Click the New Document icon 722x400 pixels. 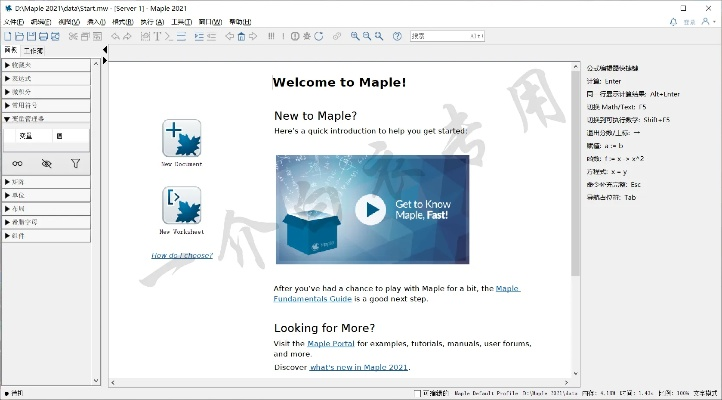[181, 138]
